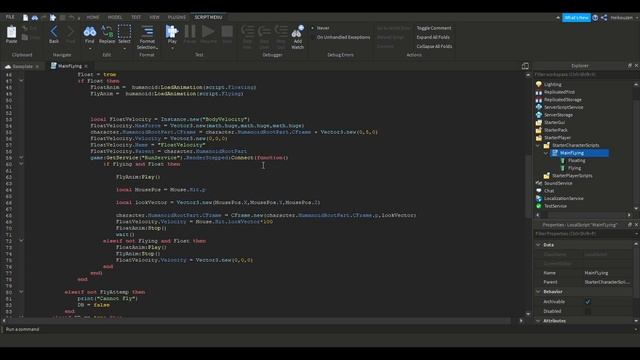Open the FILE menu
Screen dimensions: 640x360
[x=10, y=17]
